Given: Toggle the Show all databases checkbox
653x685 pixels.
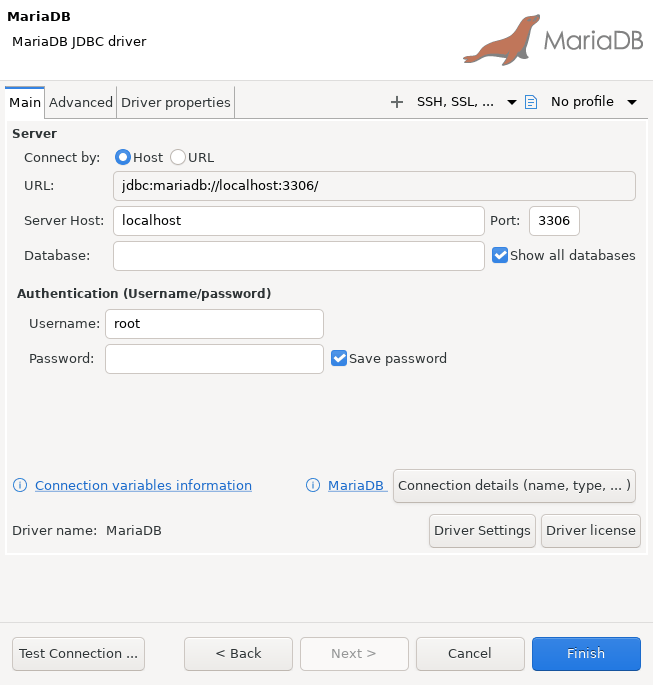Looking at the screenshot, I should [500, 255].
